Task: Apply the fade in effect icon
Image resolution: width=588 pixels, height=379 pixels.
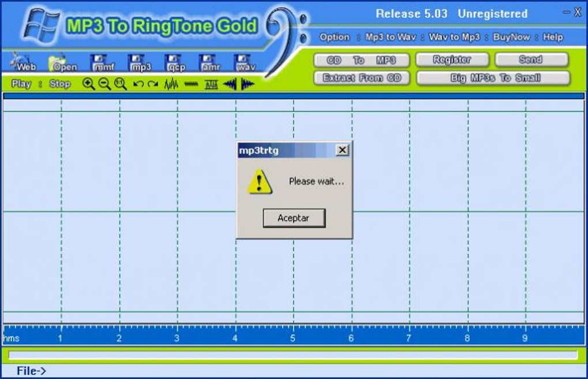Action: (229, 84)
